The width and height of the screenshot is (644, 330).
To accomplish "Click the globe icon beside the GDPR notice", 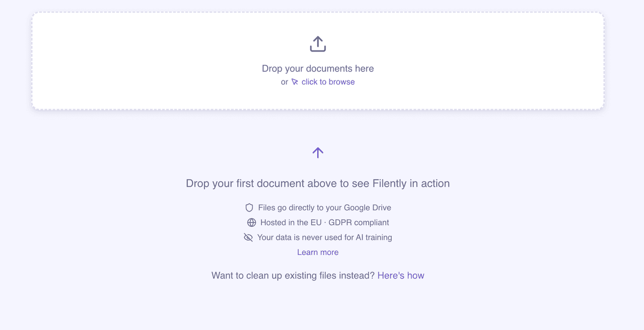I will (x=251, y=222).
